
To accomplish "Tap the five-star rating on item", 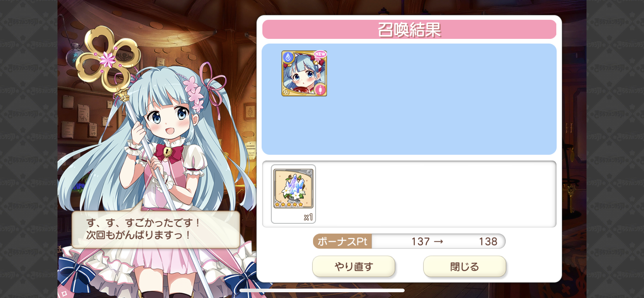I will tap(289, 205).
